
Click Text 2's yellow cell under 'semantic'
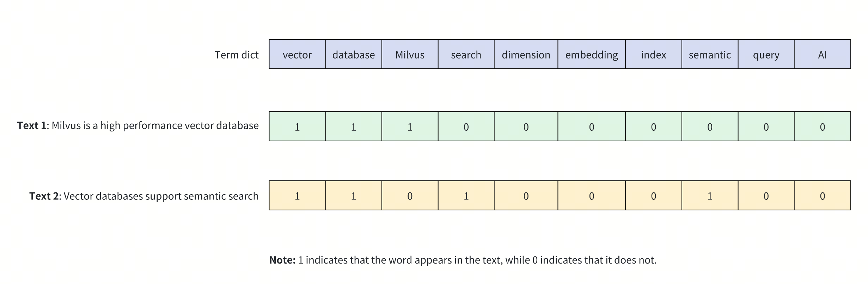point(710,196)
